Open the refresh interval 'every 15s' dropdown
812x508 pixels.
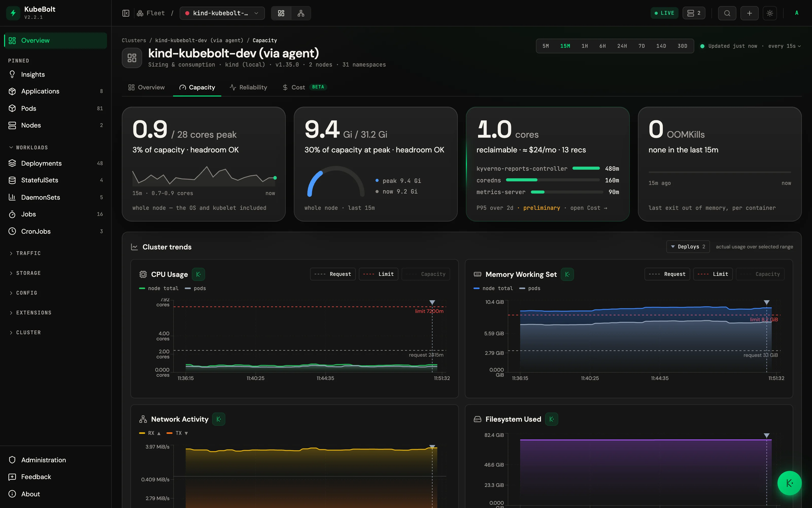785,46
